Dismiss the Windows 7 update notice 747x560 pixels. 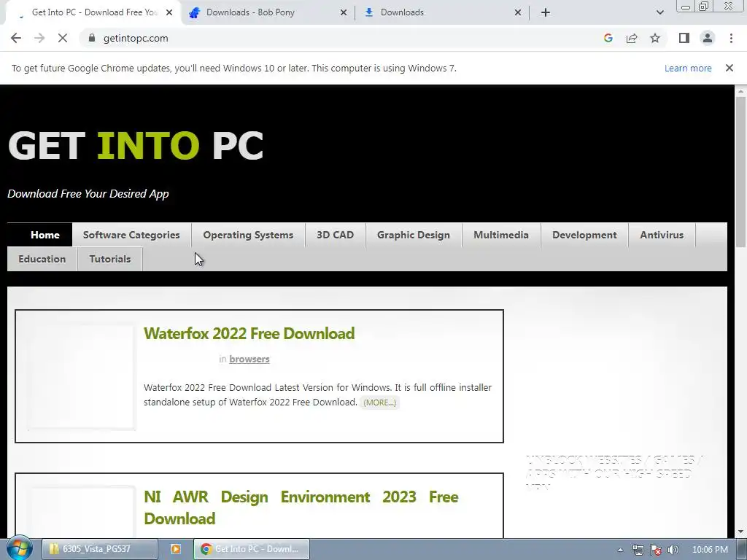(x=729, y=68)
